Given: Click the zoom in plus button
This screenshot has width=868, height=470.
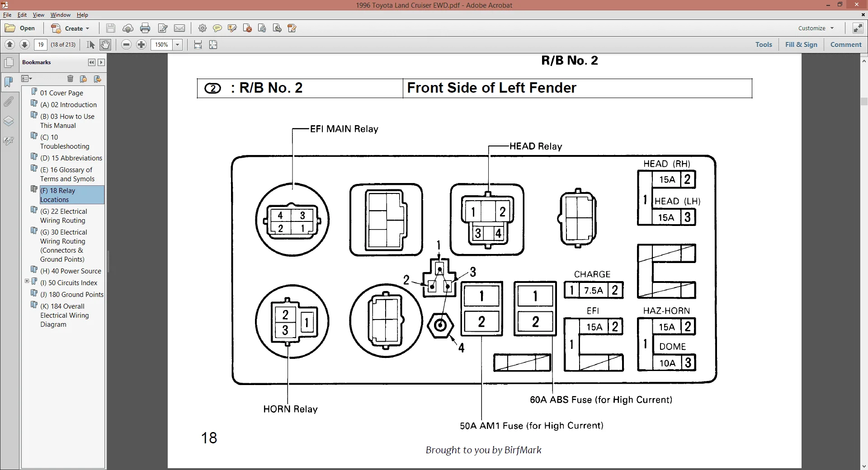Looking at the screenshot, I should click(x=141, y=45).
